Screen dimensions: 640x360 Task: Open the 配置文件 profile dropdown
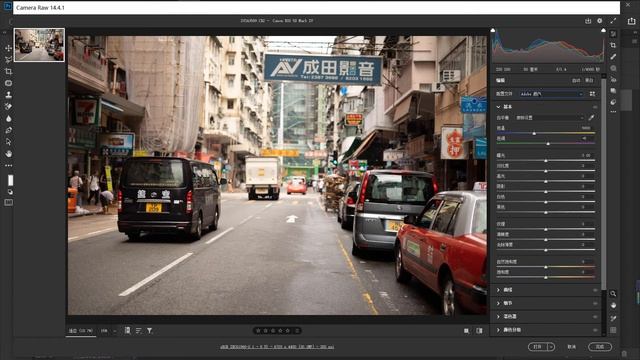click(x=551, y=94)
